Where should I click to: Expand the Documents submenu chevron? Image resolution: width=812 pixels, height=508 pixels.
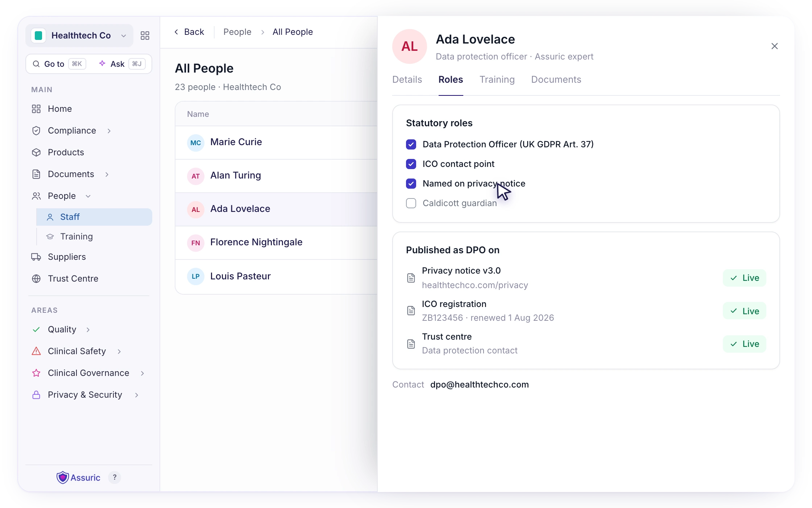[107, 174]
